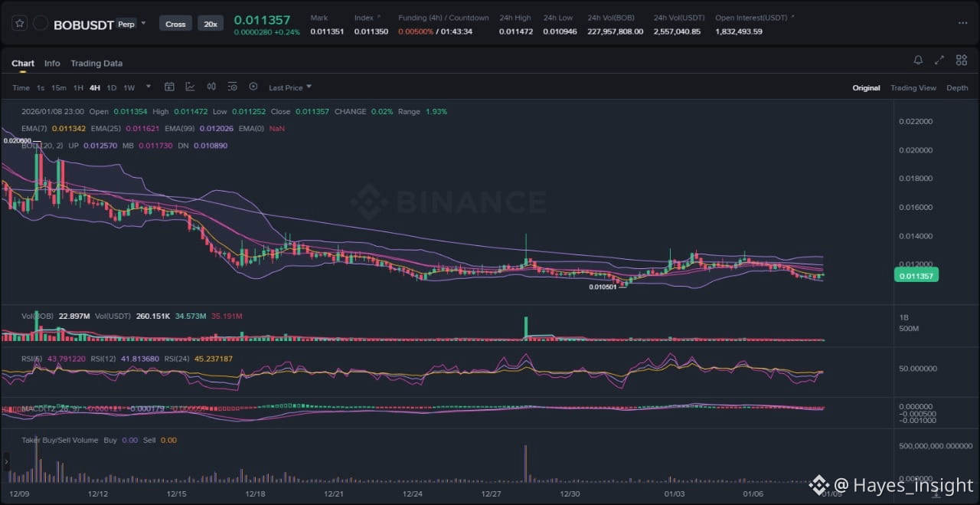
Task: Open the Last Price dropdown
Action: (x=290, y=87)
